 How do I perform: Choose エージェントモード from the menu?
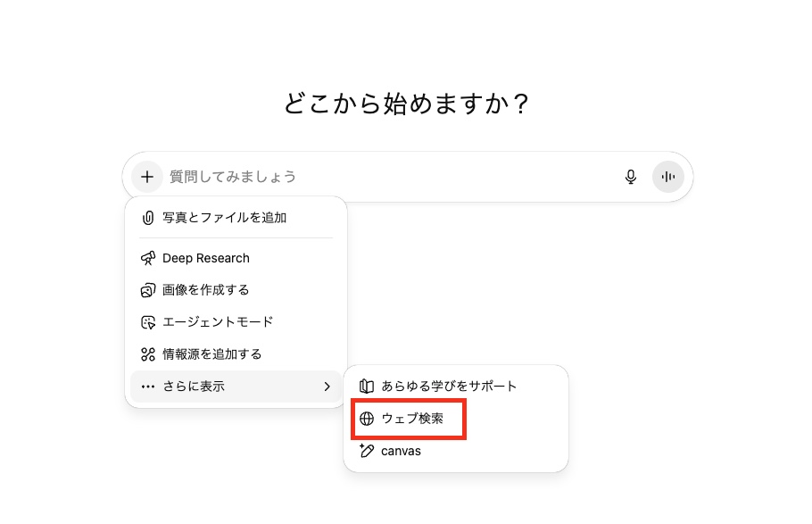tap(218, 322)
